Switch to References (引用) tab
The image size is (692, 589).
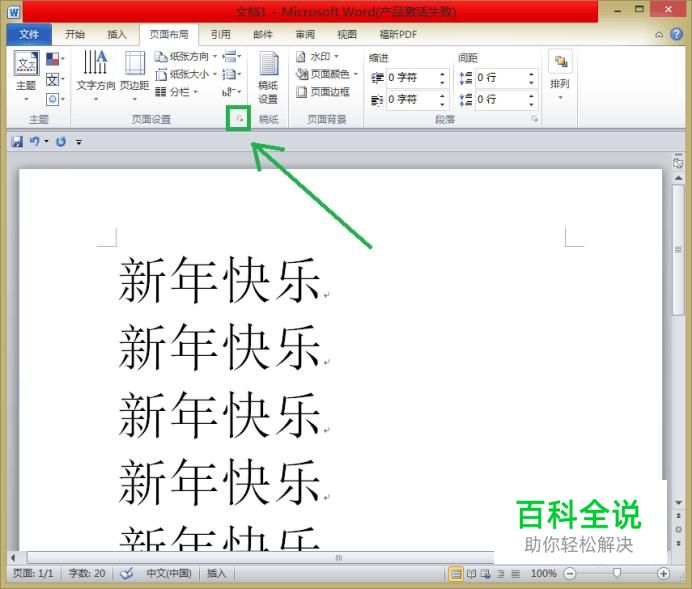tap(220, 34)
